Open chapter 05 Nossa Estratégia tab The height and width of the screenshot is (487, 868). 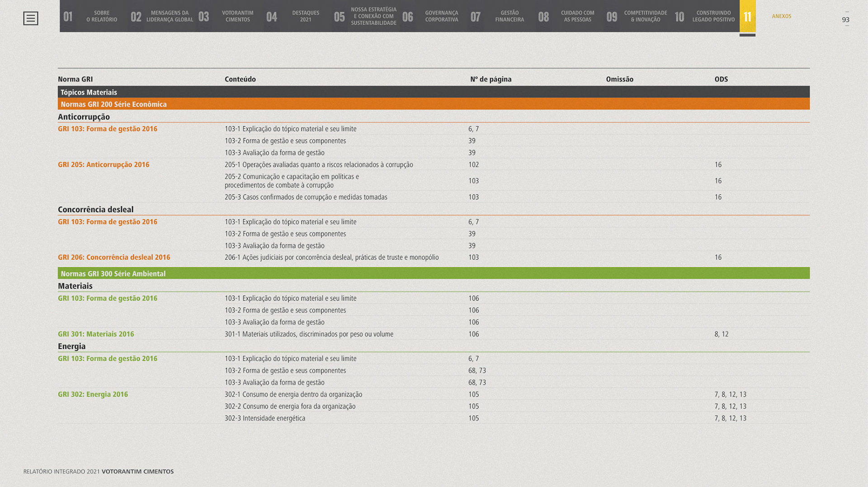point(365,16)
